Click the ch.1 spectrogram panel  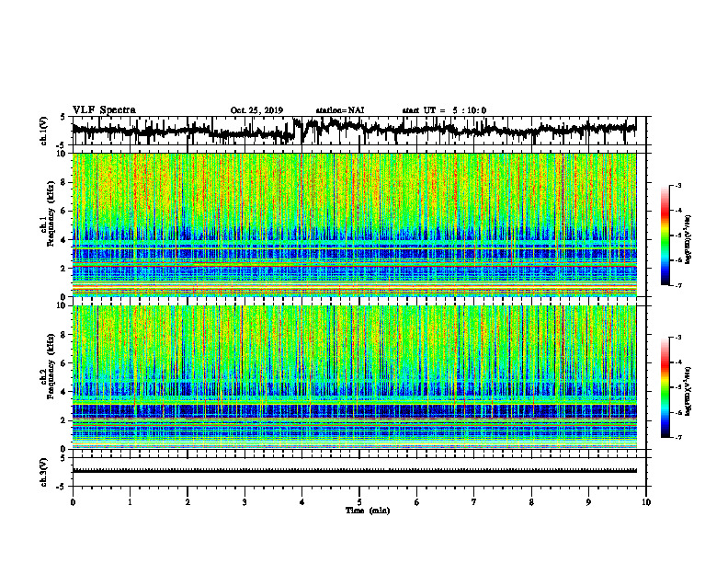click(354, 224)
